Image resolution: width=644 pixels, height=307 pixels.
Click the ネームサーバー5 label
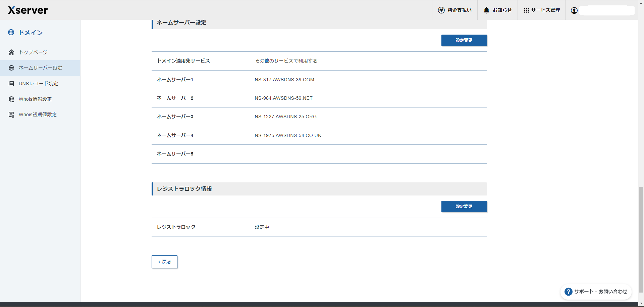point(175,154)
